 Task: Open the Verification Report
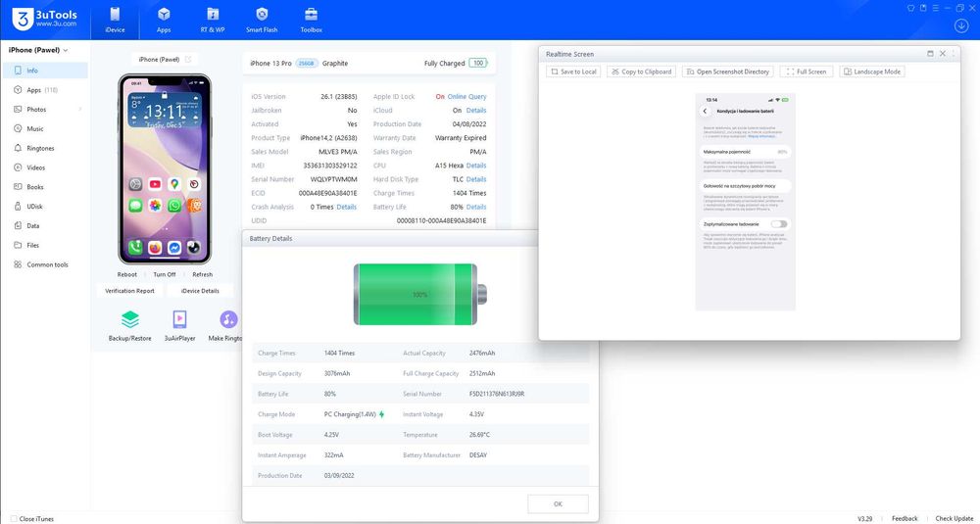point(130,291)
